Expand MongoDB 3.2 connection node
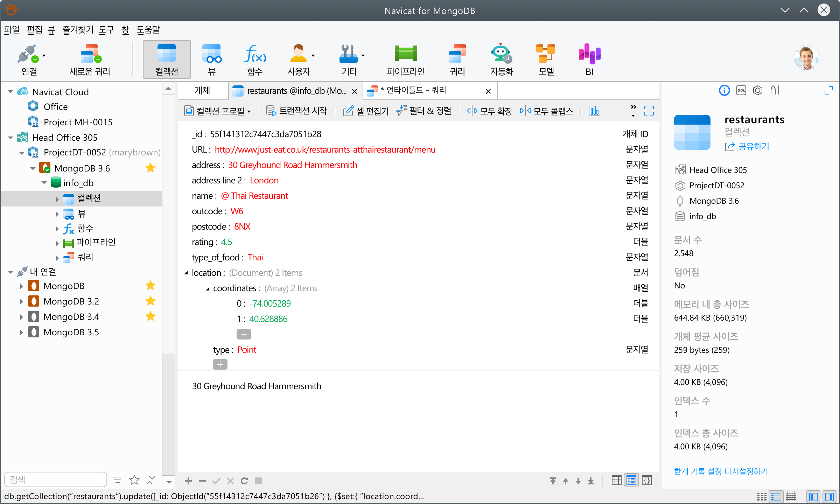The width and height of the screenshot is (840, 504). click(21, 301)
